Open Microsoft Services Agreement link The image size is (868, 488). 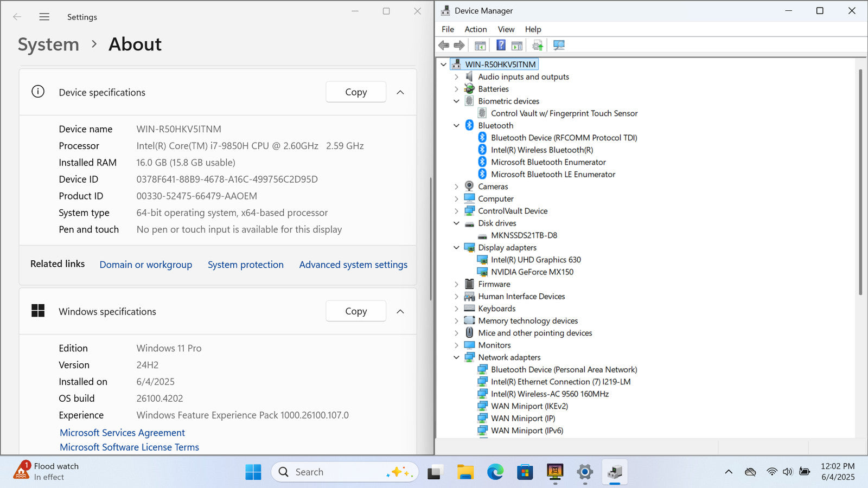[x=122, y=433]
